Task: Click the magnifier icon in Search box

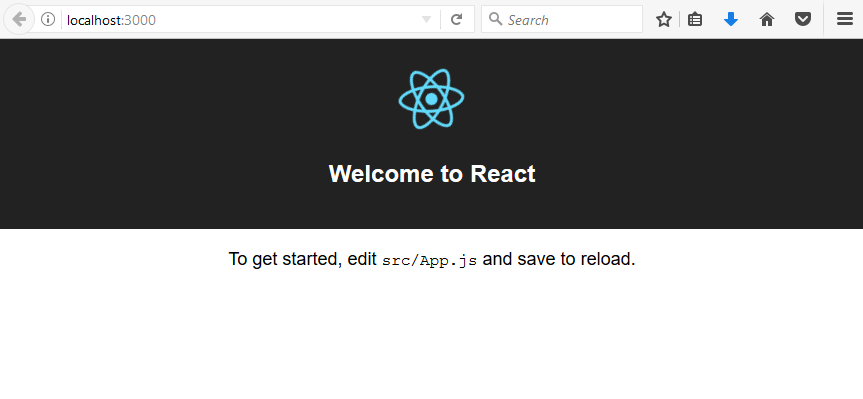Action: [x=495, y=19]
